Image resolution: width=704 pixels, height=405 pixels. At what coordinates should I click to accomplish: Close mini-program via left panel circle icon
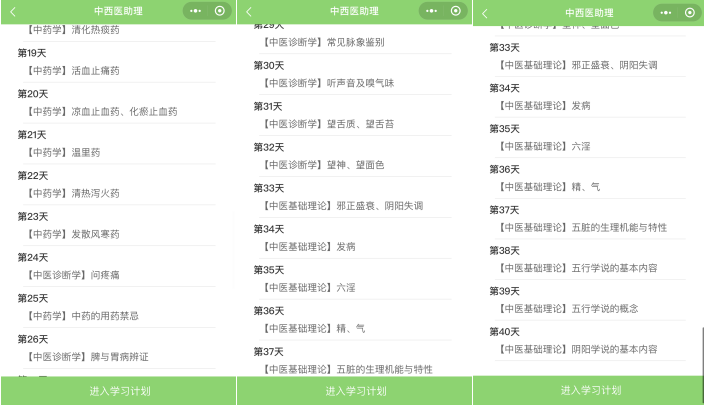pyautogui.click(x=221, y=11)
